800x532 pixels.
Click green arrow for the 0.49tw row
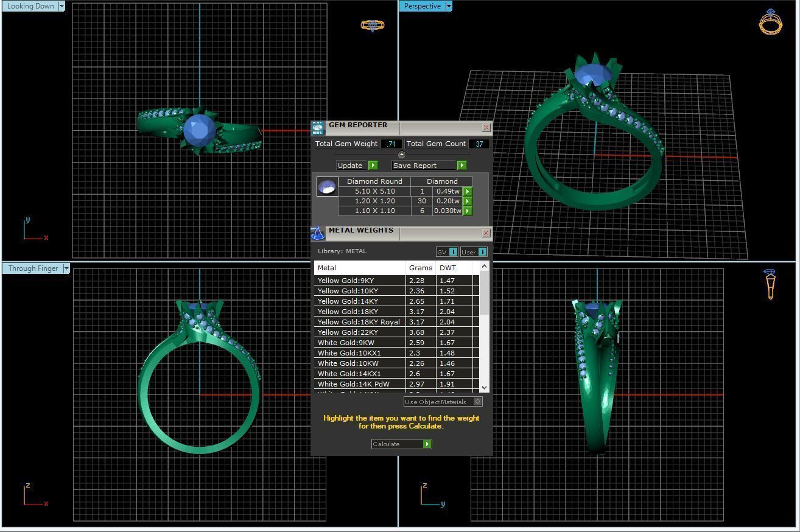click(x=468, y=191)
